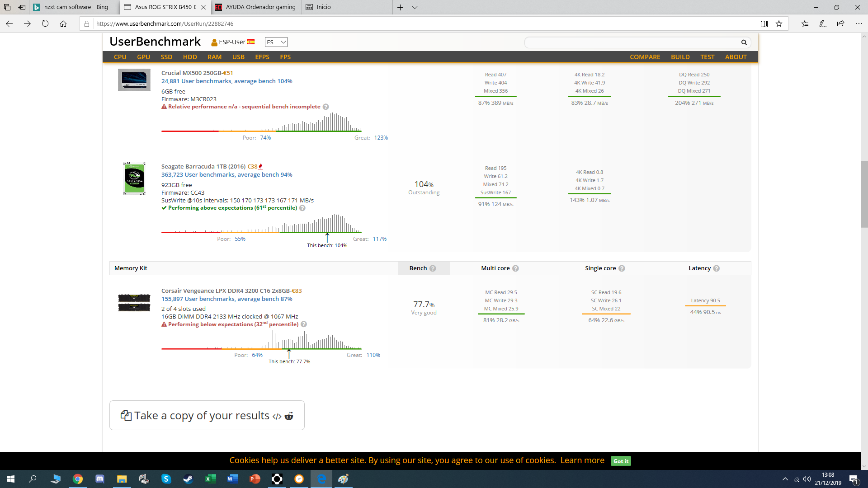Go to the BUILD page
Viewport: 868px width, 488px height.
click(680, 57)
